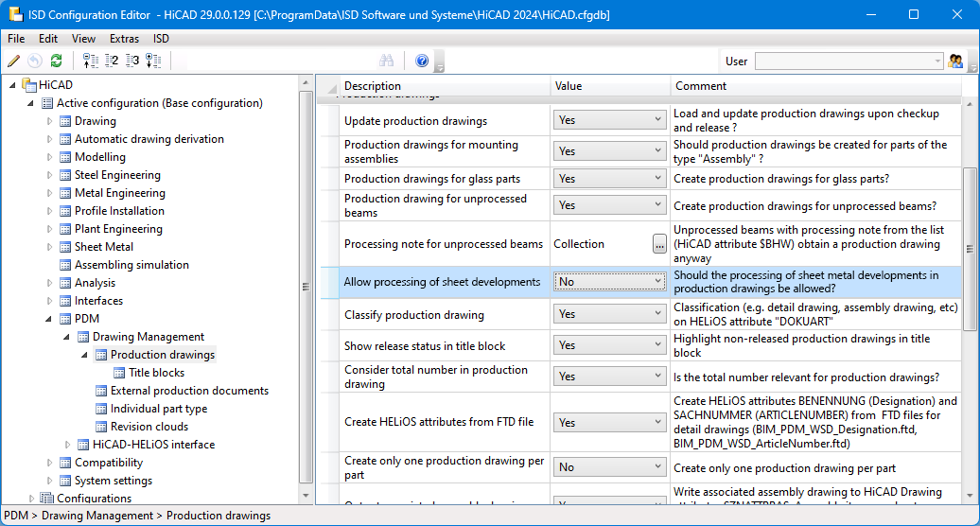Click the binoculars search icon
980x526 pixels.
tap(386, 61)
